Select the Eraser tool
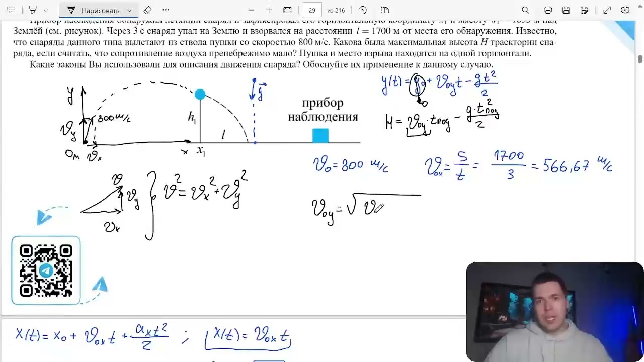 [147, 10]
